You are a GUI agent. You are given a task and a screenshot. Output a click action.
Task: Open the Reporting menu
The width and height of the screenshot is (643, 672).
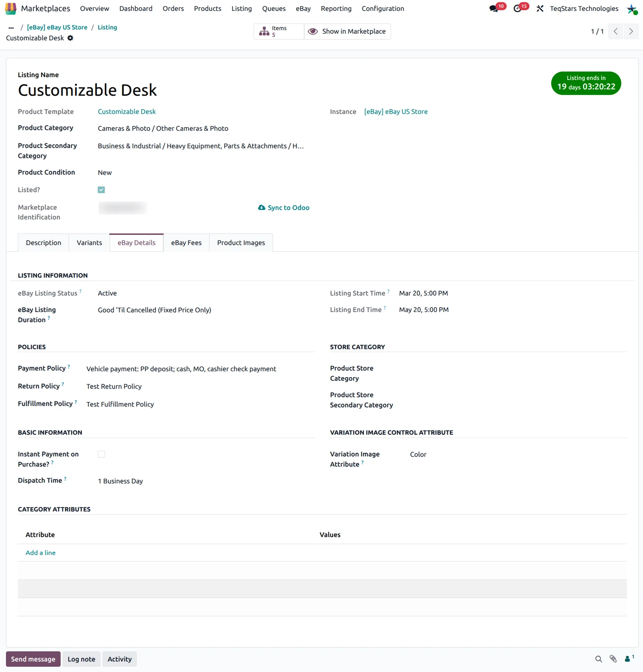click(336, 8)
